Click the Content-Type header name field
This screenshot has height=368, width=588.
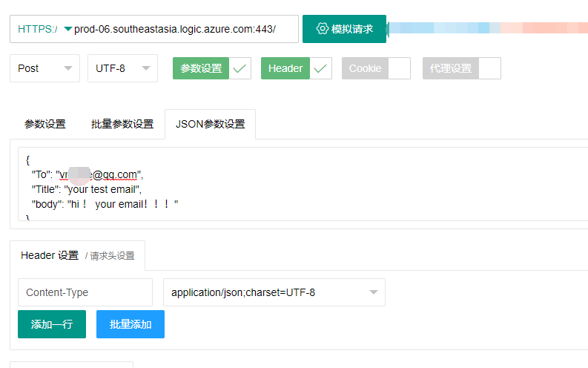tap(85, 292)
